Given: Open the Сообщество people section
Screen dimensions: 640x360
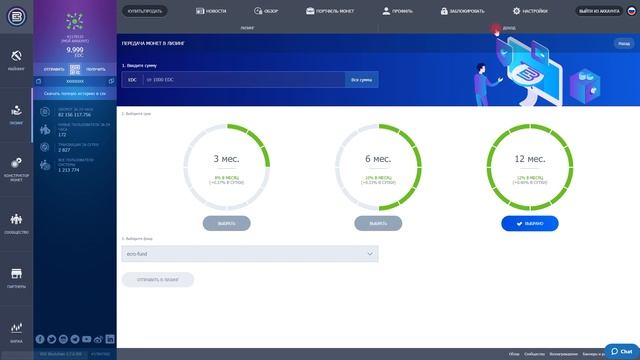Looking at the screenshot, I should point(16,223).
